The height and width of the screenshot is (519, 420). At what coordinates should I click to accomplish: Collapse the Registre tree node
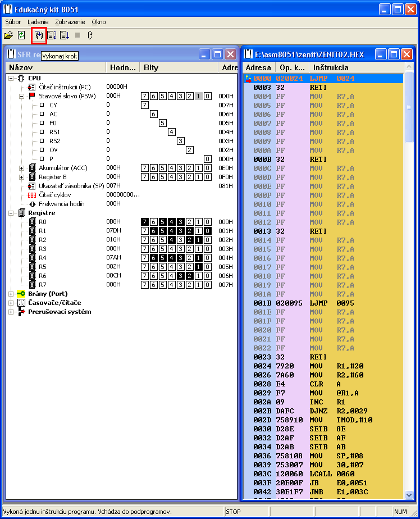tap(11, 213)
